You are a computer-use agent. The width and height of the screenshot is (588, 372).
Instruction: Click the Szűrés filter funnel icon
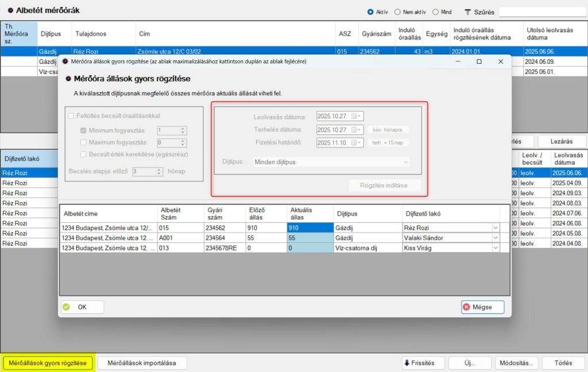pos(467,12)
